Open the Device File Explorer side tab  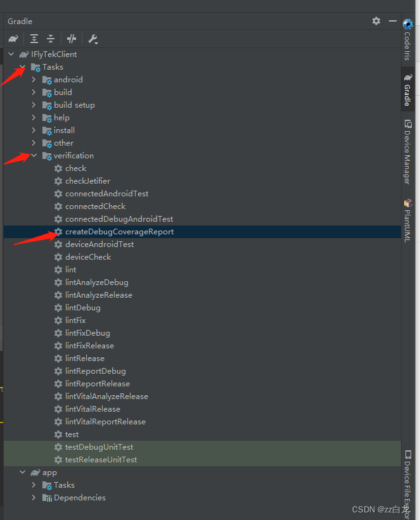[x=408, y=484]
